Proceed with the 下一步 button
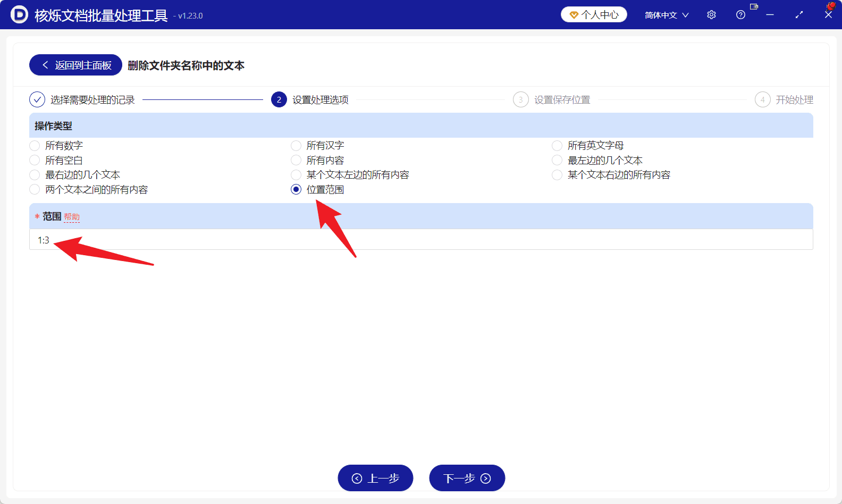The width and height of the screenshot is (842, 504). [x=467, y=478]
